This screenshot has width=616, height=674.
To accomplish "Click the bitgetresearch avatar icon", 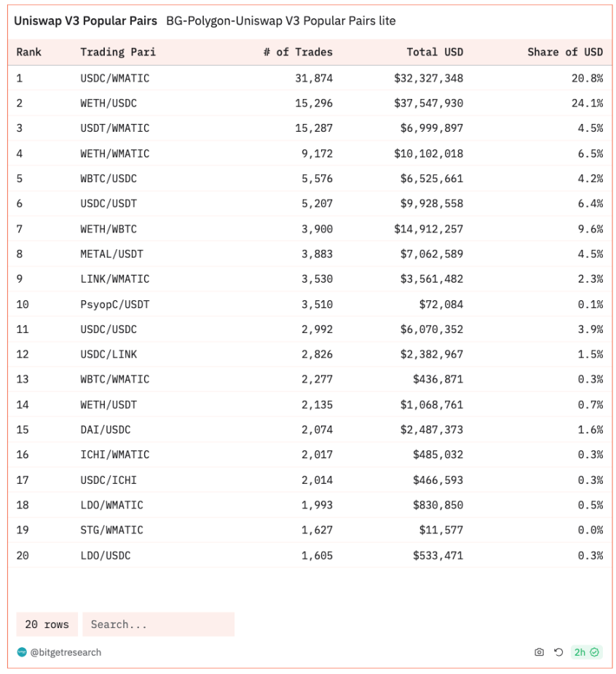I will 22,652.
